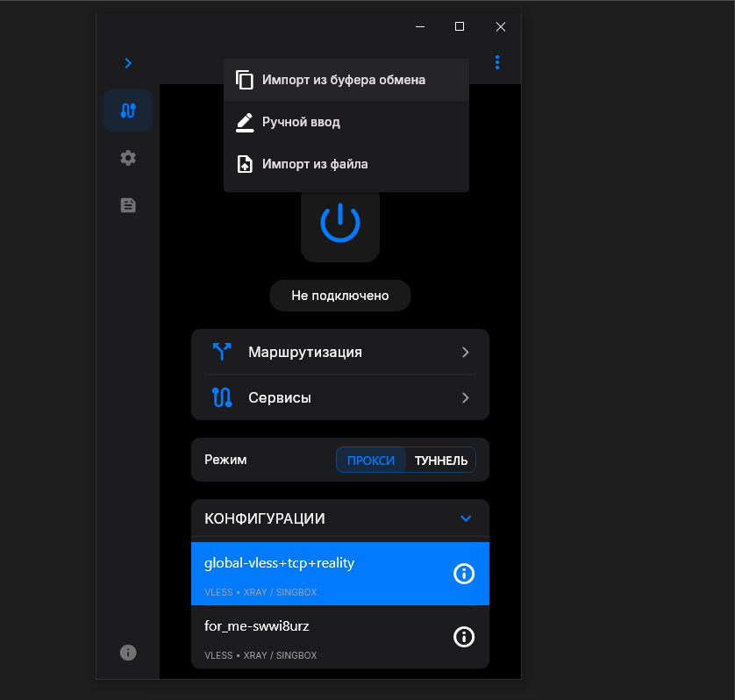This screenshot has height=700, width=735.
Task: Expand the sidebar with the chevron arrow
Action: tap(128, 63)
